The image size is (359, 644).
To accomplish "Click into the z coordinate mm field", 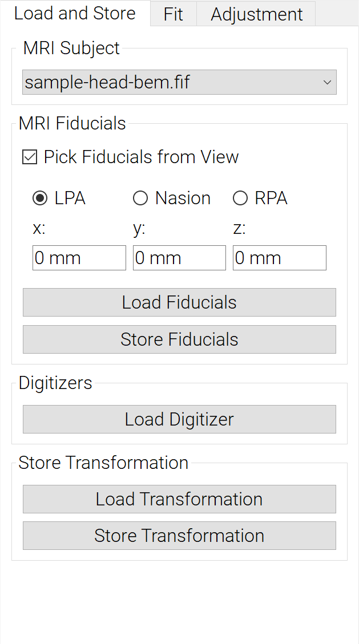I will coord(280,258).
